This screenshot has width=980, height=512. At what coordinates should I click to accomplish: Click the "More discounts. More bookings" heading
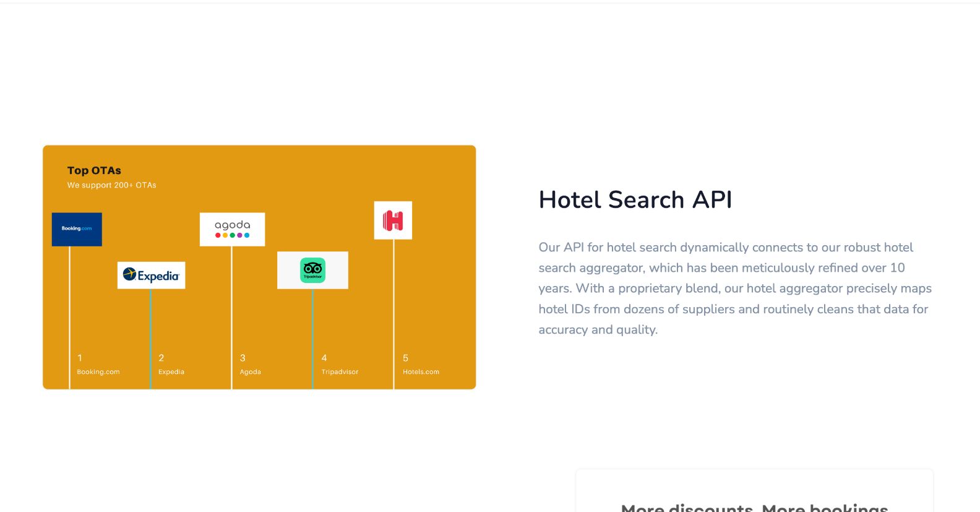point(754,507)
